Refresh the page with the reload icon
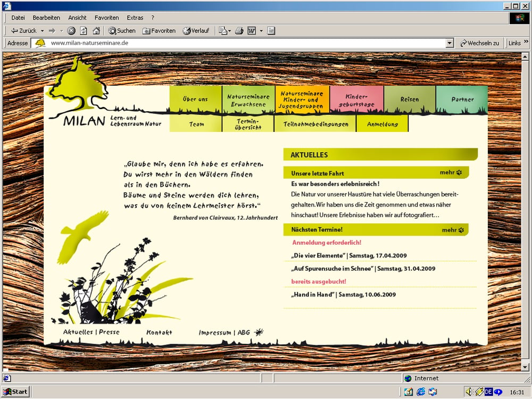532x399 pixels. coord(84,31)
